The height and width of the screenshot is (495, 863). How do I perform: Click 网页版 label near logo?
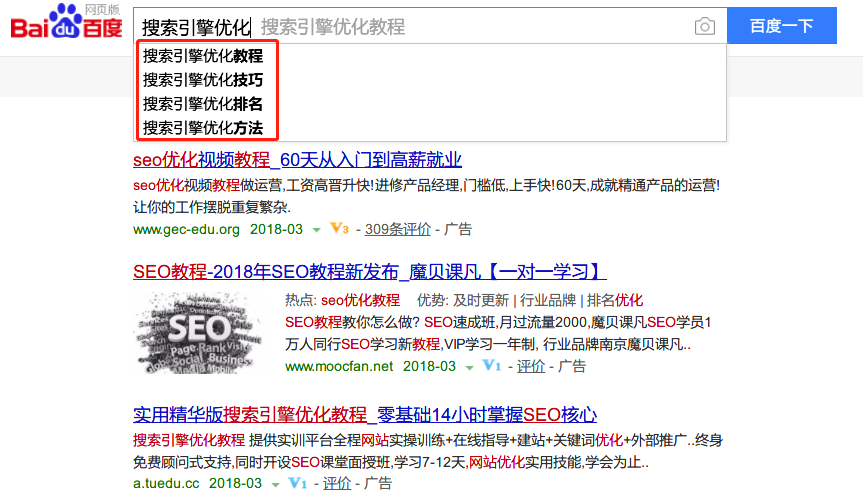coord(102,9)
